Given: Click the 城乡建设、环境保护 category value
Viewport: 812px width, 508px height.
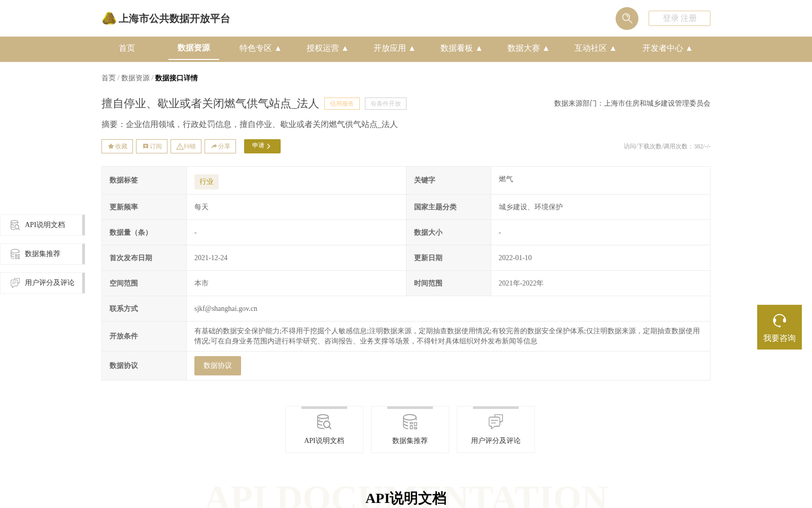Looking at the screenshot, I should (531, 207).
